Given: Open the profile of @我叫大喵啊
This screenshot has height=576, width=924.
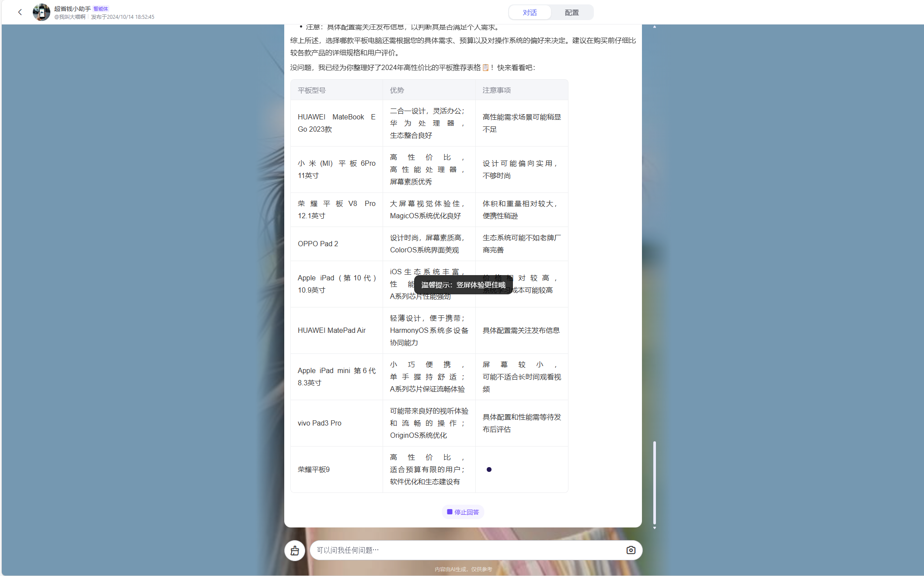Looking at the screenshot, I should [x=70, y=17].
